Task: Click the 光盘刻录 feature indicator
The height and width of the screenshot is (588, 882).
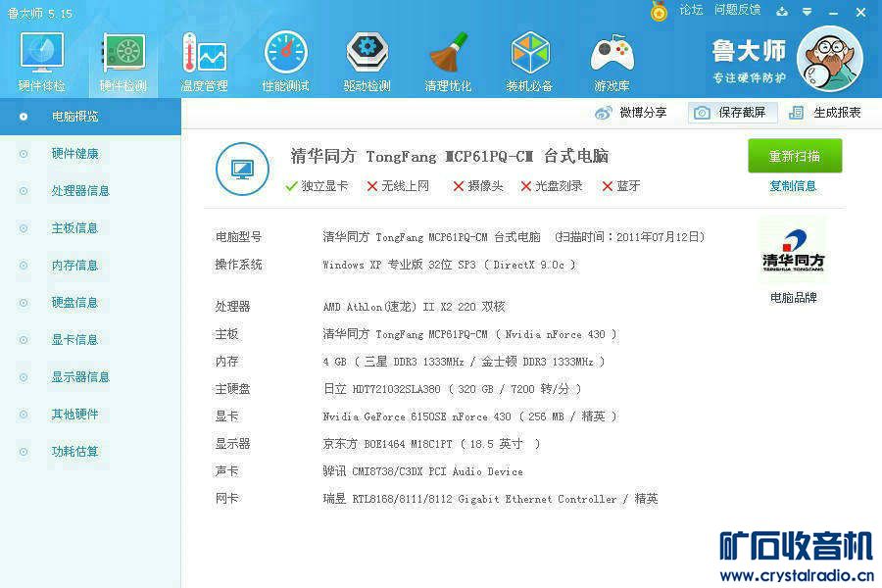Action: click(552, 186)
